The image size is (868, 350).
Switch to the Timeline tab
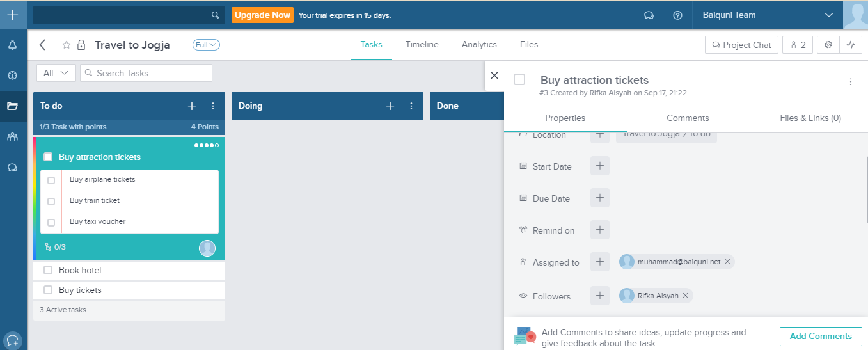click(x=422, y=45)
